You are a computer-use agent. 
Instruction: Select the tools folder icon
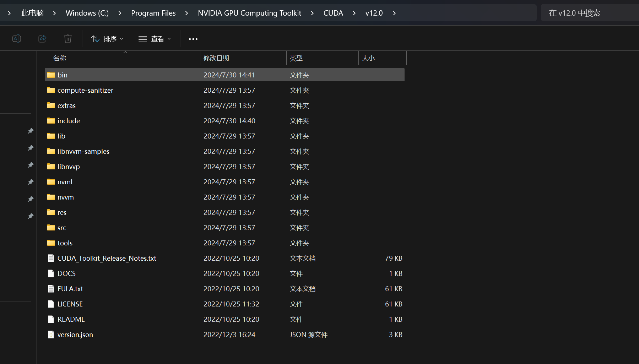coord(51,243)
